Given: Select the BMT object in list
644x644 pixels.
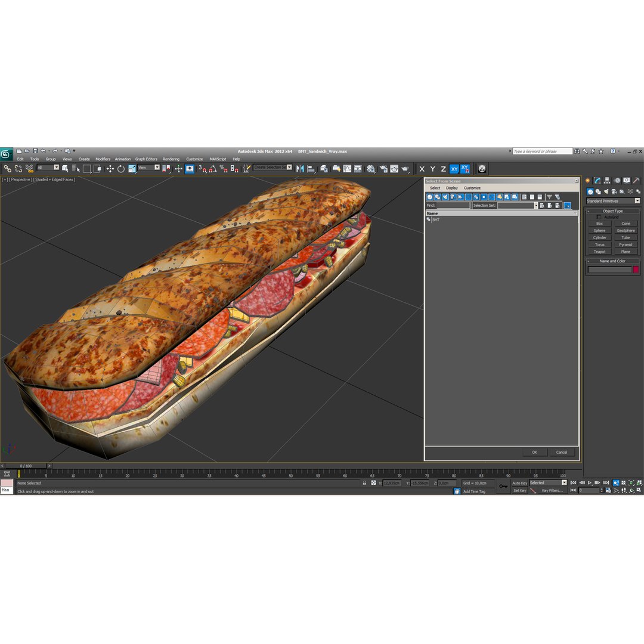Looking at the screenshot, I should point(435,219).
